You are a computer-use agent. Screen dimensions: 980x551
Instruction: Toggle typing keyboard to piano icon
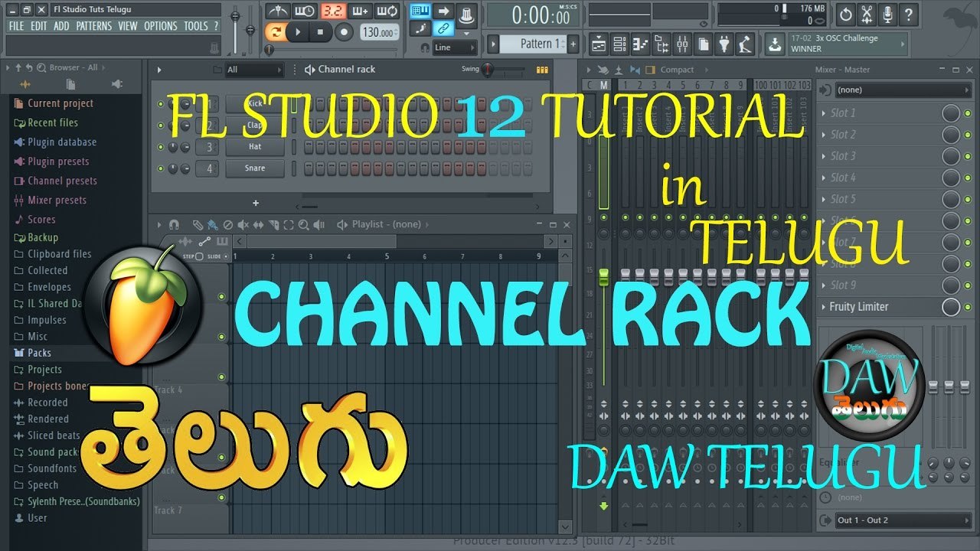pyautogui.click(x=420, y=11)
